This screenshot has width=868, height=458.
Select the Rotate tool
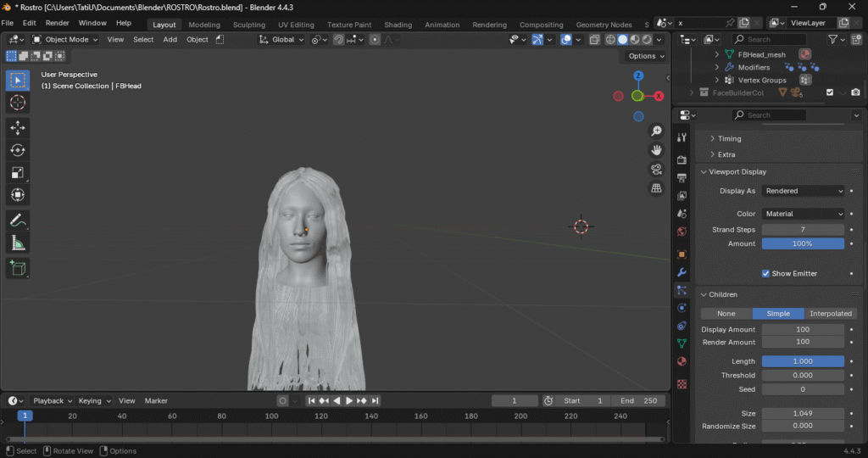(x=17, y=150)
